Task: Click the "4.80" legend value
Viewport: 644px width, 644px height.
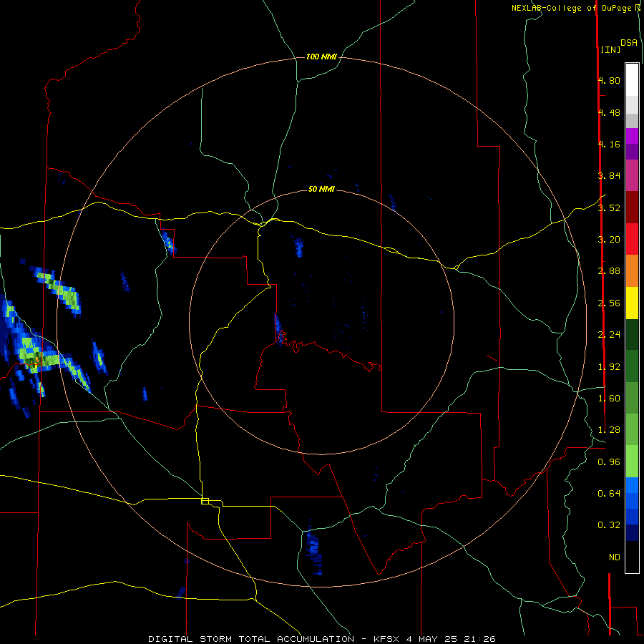Action: [x=609, y=80]
